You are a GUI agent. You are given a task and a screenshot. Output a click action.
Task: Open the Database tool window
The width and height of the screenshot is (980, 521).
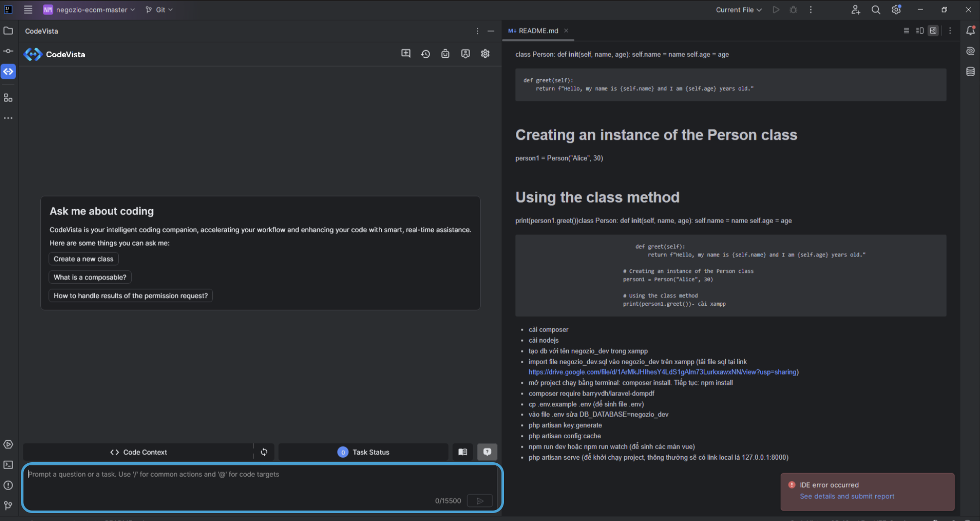click(970, 72)
